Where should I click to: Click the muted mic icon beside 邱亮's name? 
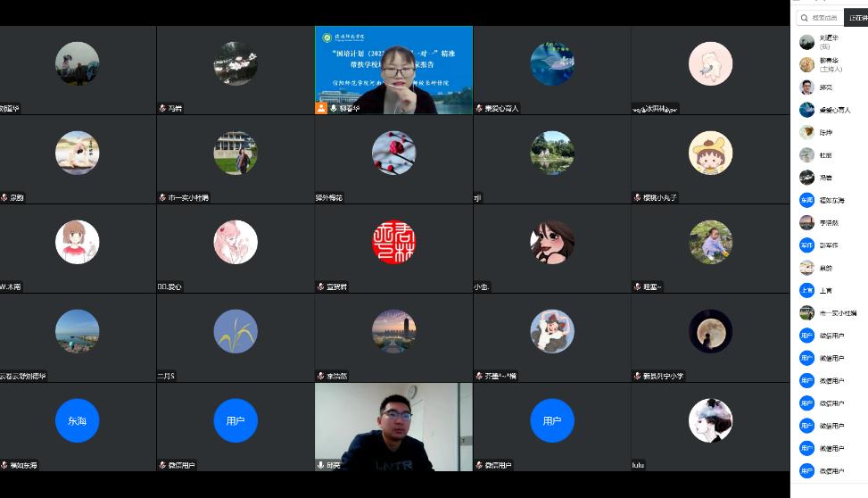point(320,465)
